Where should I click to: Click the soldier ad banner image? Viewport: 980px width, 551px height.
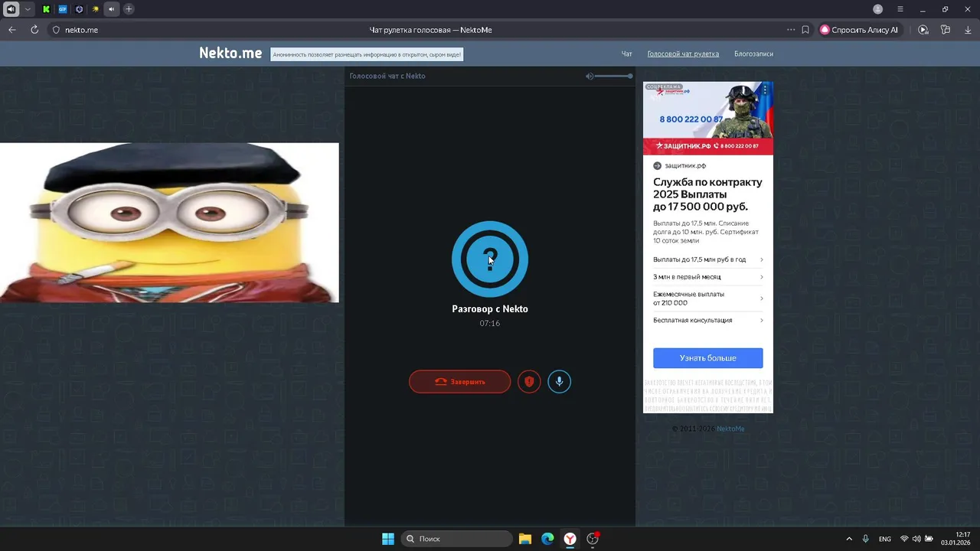pos(708,118)
